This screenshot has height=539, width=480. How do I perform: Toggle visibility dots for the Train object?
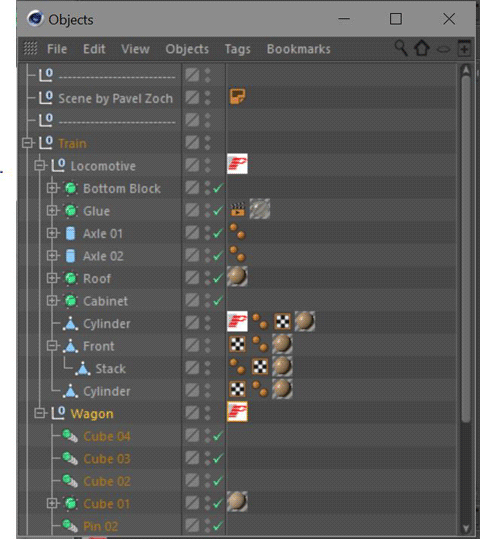coord(207,143)
